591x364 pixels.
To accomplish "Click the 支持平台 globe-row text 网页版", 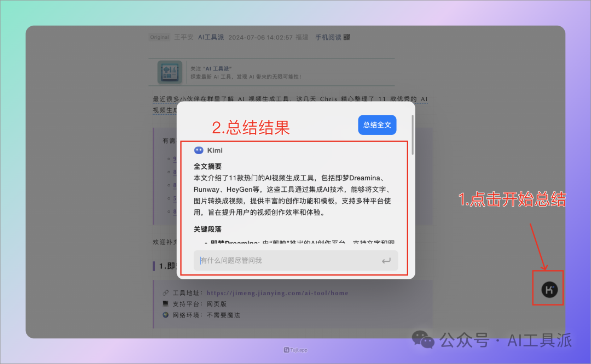I will coord(217,304).
